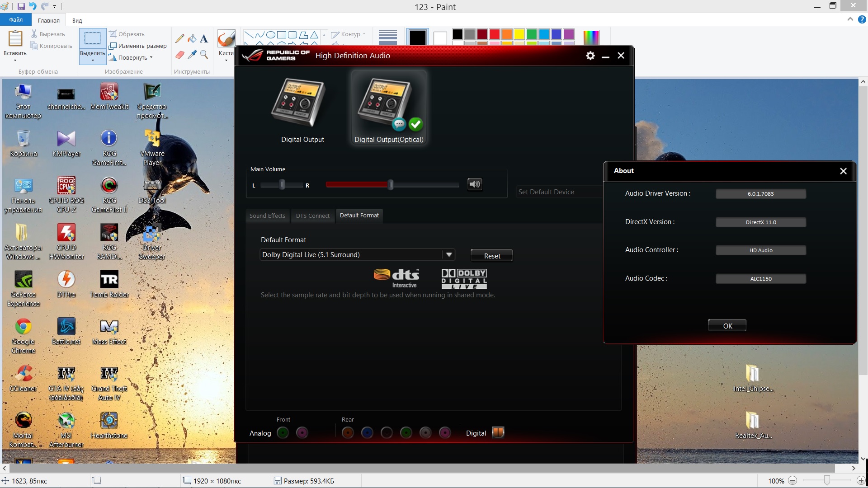Viewport: 868px width, 488px height.
Task: Click the L/R balance slider thumb
Action: tap(282, 184)
